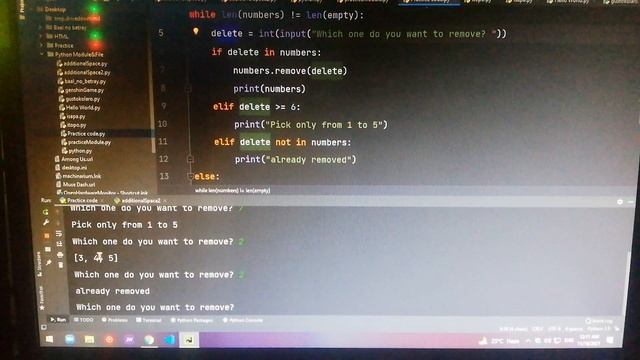Switch to additionalSpace2 run tab
The height and width of the screenshot is (360, 640).
[x=138, y=200]
